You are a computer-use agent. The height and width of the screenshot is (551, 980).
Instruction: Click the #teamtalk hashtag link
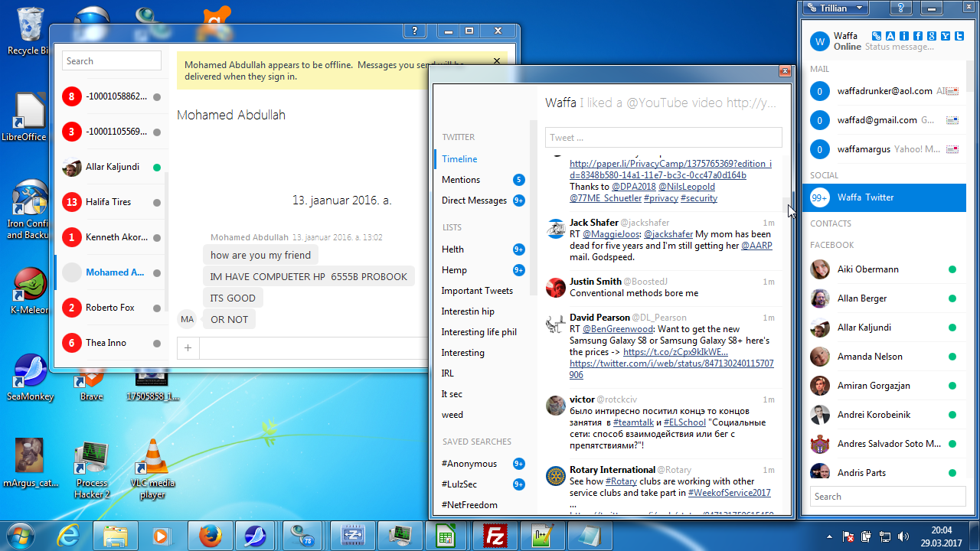633,422
